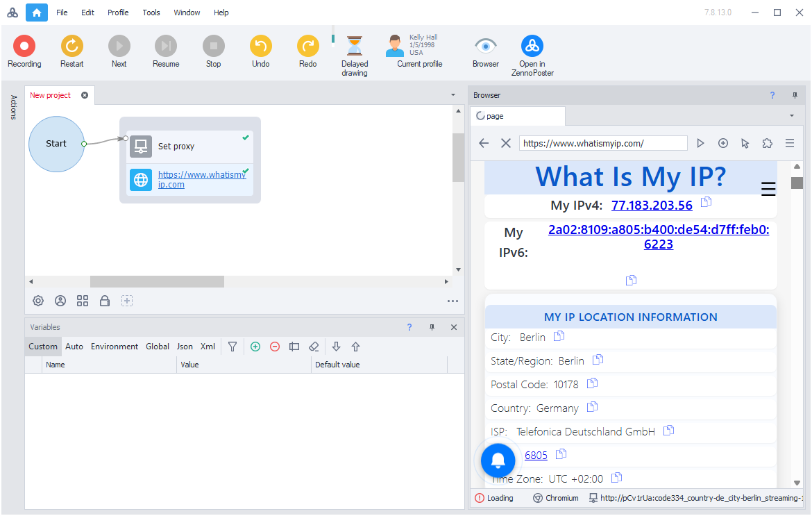Image resolution: width=812 pixels, height=516 pixels.
Task: Move variable up arrow
Action: (356, 347)
